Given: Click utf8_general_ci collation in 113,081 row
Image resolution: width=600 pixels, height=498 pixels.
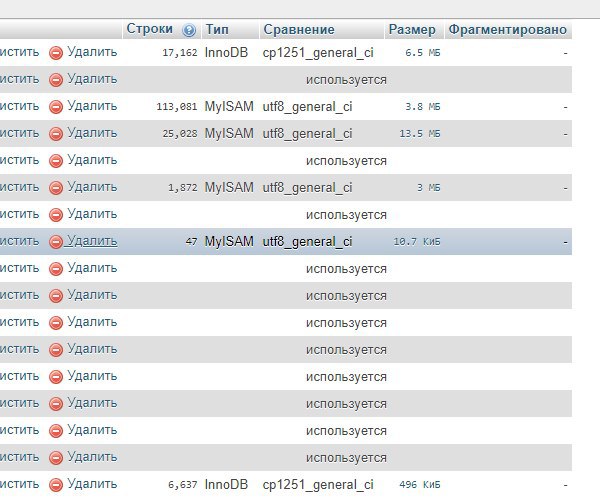Looking at the screenshot, I should coord(307,107).
